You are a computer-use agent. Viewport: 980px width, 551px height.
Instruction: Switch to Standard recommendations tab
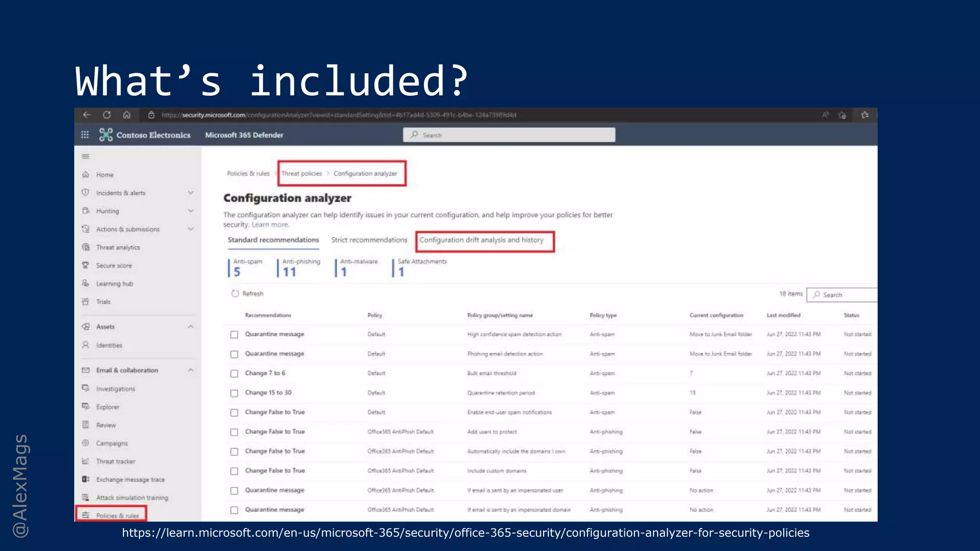273,240
